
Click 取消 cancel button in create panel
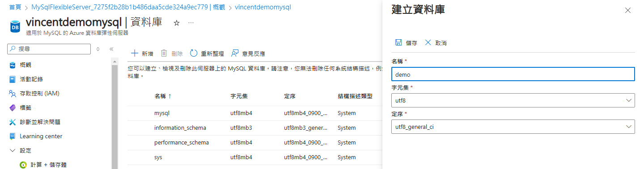tap(436, 43)
